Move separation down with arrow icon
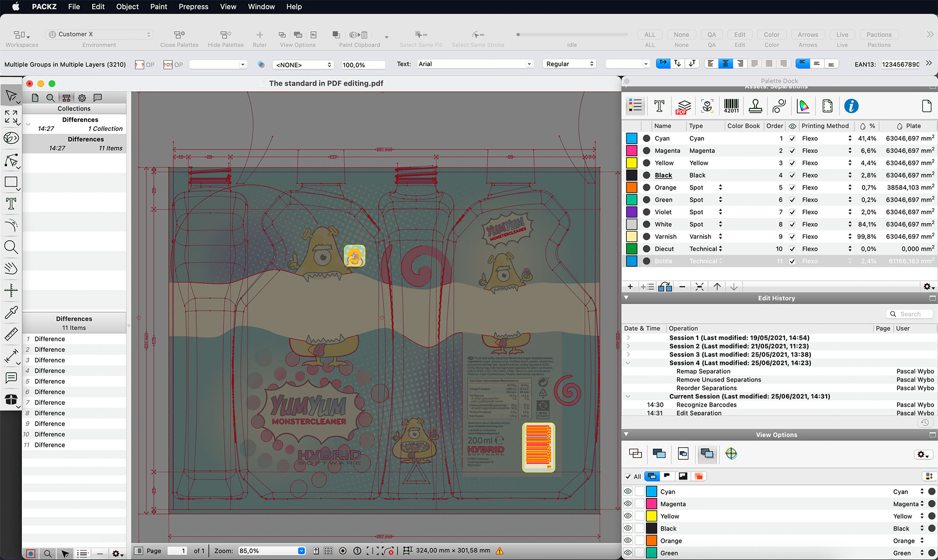Image resolution: width=938 pixels, height=560 pixels. pyautogui.click(x=734, y=287)
